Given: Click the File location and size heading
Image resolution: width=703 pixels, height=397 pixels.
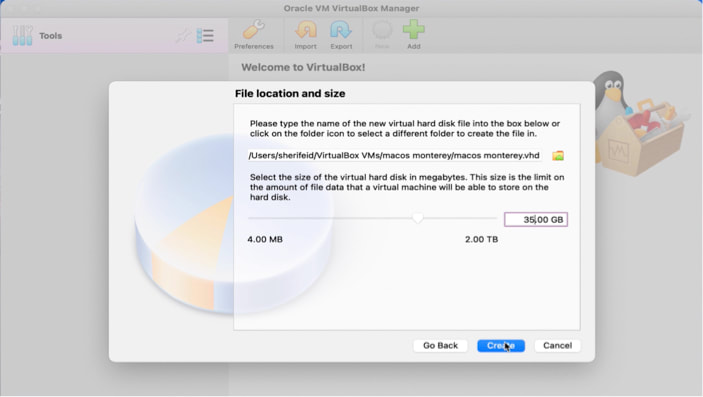Looking at the screenshot, I should (290, 93).
